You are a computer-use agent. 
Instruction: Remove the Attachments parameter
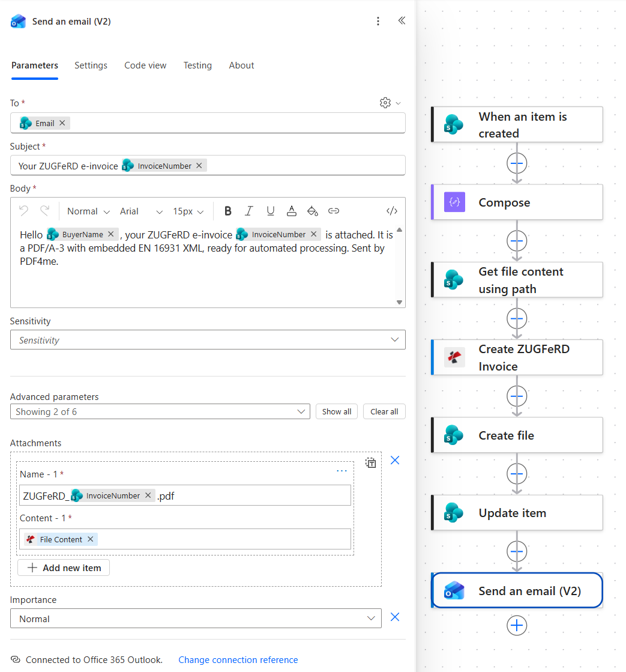pyautogui.click(x=395, y=460)
